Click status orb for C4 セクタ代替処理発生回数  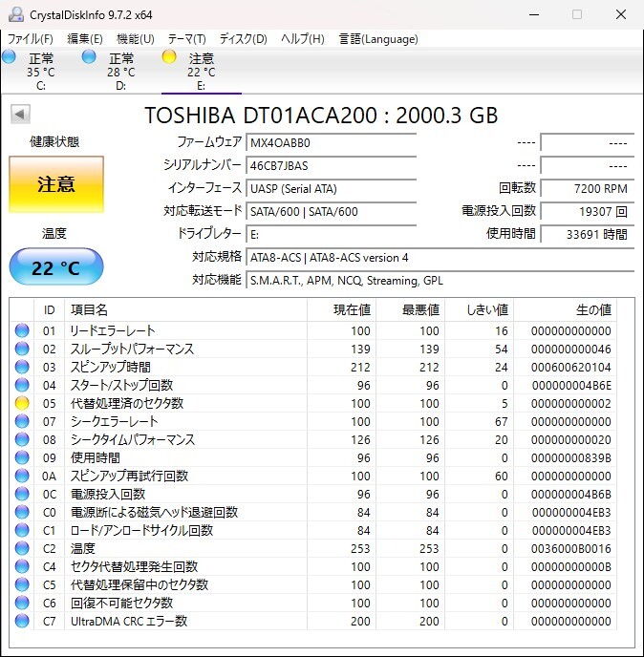22,566
